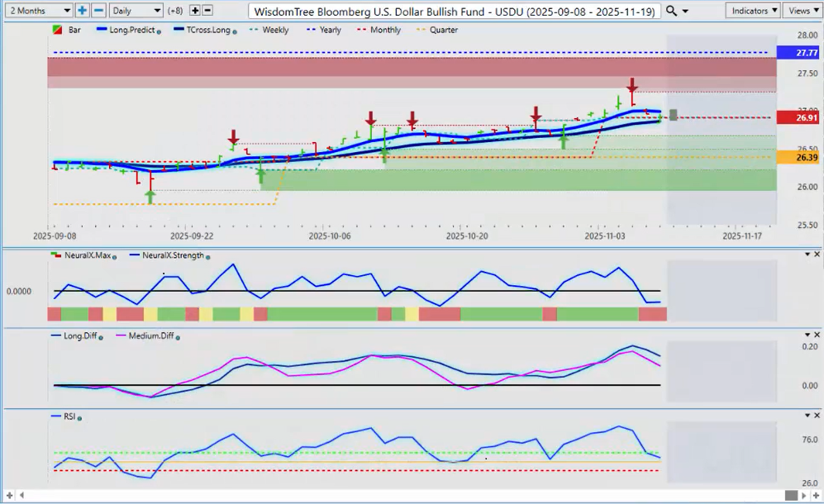Viewport: 824px width, 504px height.
Task: Close the RSI indicator panel
Action: 816,416
